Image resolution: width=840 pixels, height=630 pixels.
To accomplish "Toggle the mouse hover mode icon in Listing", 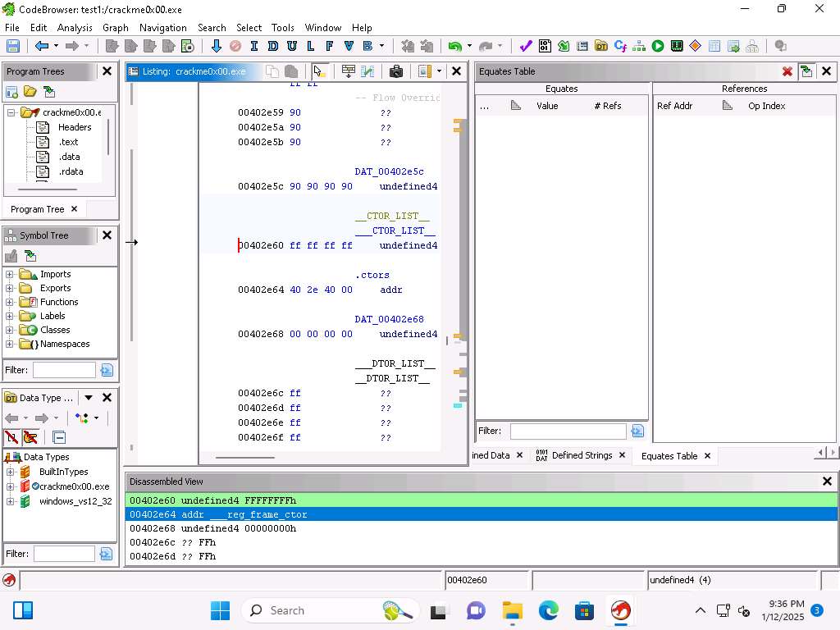I will coord(319,71).
